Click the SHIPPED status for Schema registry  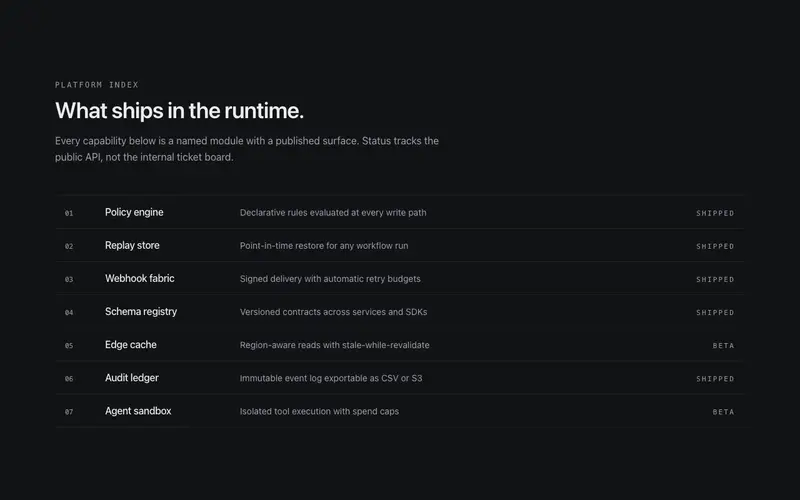click(x=715, y=313)
